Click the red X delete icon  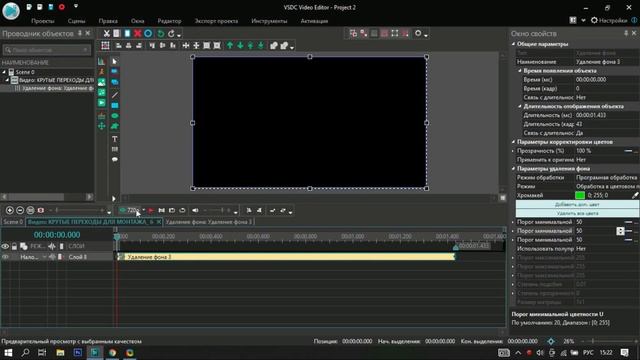(138, 33)
